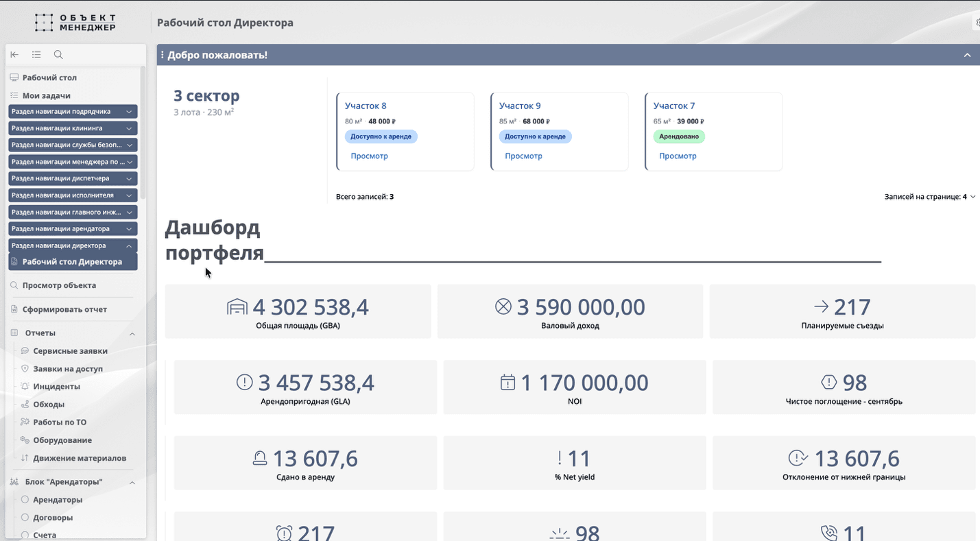This screenshot has height=541, width=980.
Task: Click the bell icon next to Инциденты
Action: 25,387
